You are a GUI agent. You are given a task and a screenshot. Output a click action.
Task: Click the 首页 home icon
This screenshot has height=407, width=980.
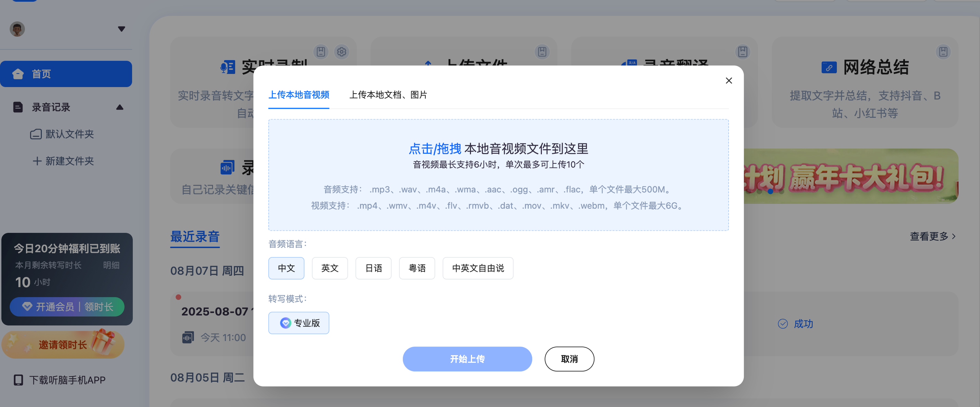click(18, 74)
